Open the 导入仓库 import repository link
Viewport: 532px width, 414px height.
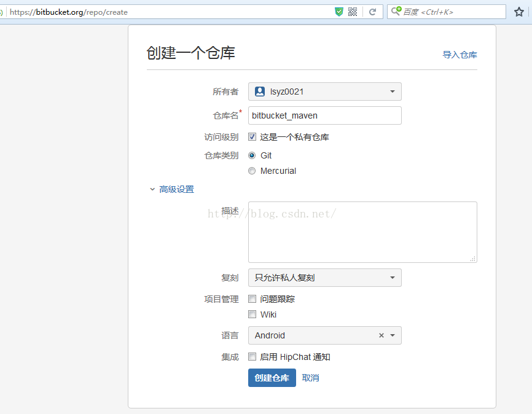click(460, 55)
